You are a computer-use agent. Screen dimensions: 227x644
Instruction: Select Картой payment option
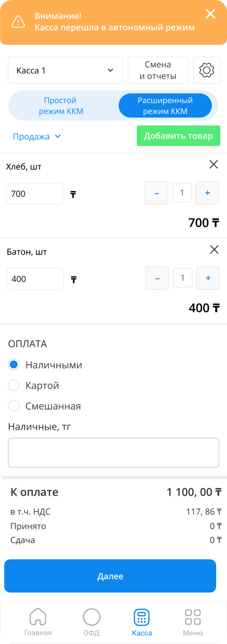click(34, 385)
